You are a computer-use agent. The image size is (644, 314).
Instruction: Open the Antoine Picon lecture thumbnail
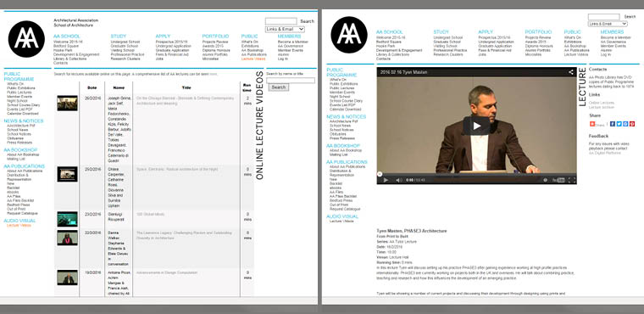pyautogui.click(x=67, y=278)
